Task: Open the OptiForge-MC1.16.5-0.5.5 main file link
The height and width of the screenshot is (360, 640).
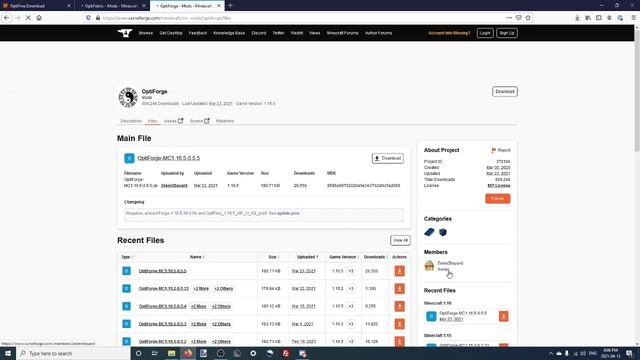Action: [x=169, y=158]
